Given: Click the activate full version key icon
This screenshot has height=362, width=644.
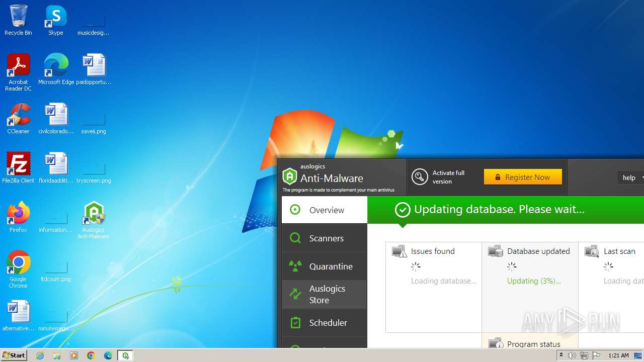Looking at the screenshot, I should click(x=420, y=177).
